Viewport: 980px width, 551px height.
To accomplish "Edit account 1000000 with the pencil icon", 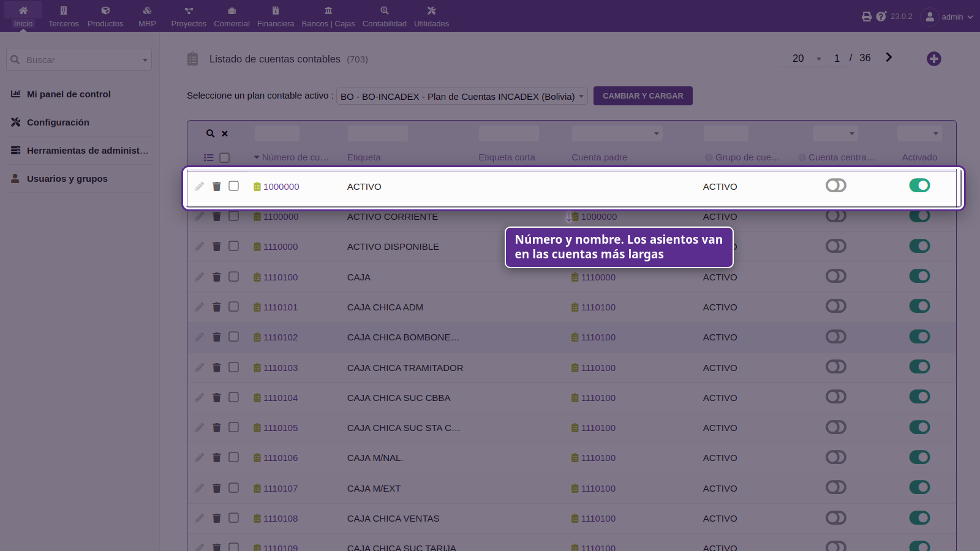I will tap(200, 186).
